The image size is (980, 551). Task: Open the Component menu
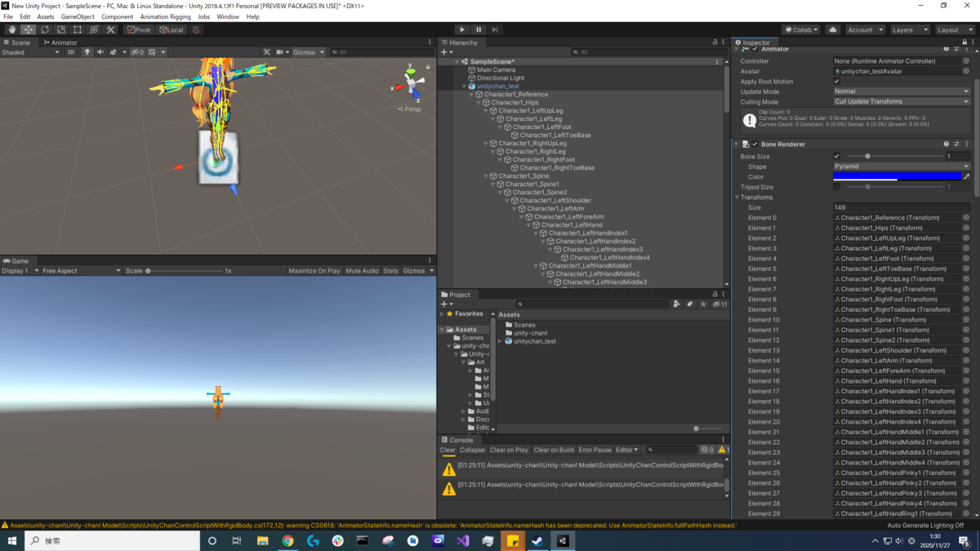118,16
